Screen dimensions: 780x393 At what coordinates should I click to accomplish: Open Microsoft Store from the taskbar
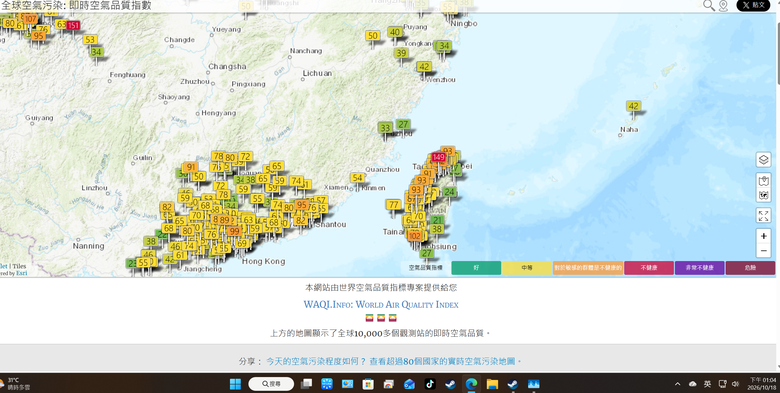pos(368,384)
